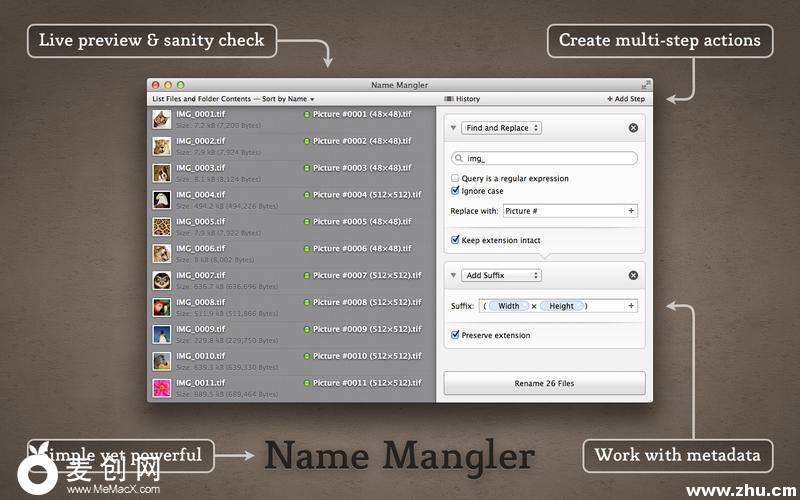
Task: Click new name Picture #0002 (48×48).tif
Action: pyautogui.click(x=362, y=141)
